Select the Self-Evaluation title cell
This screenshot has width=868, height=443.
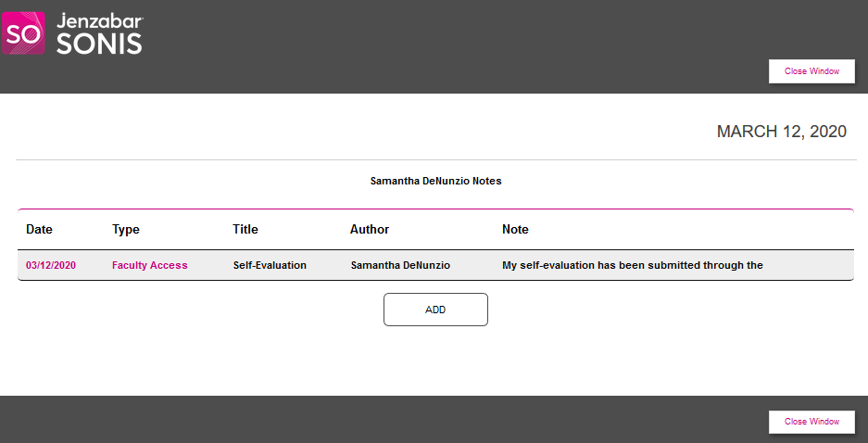(270, 265)
